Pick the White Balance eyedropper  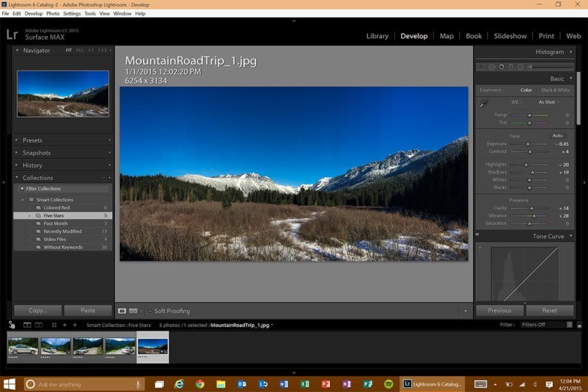tap(484, 104)
